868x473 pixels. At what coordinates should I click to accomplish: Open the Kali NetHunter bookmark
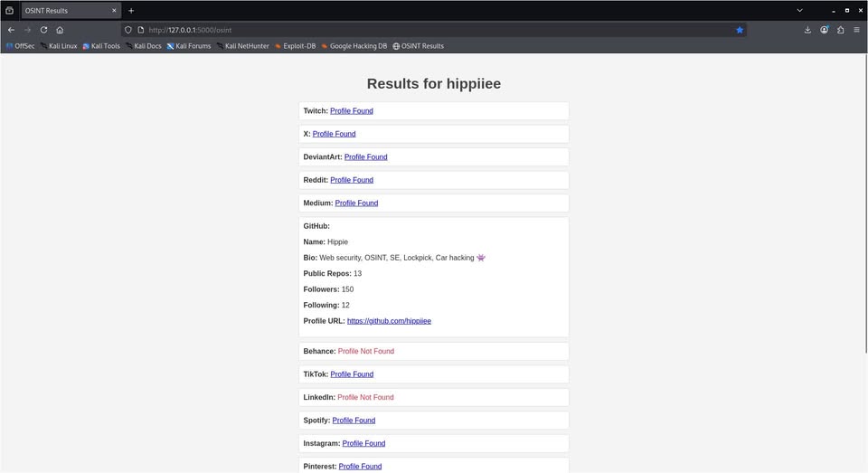[242, 46]
